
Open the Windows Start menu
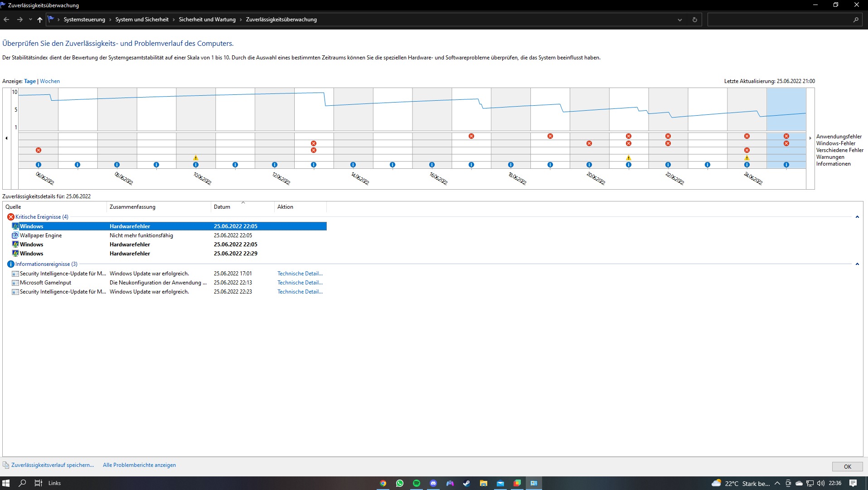click(6, 483)
